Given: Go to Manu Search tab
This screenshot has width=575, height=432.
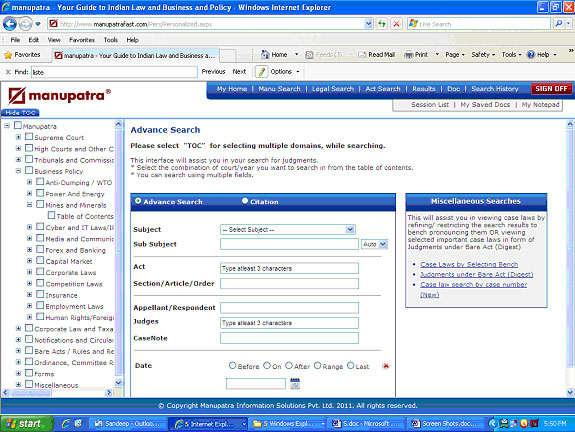Looking at the screenshot, I should pos(279,89).
